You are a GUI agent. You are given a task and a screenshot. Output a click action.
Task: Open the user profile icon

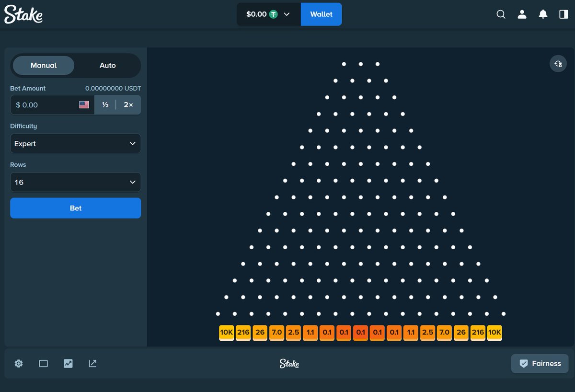coord(522,14)
